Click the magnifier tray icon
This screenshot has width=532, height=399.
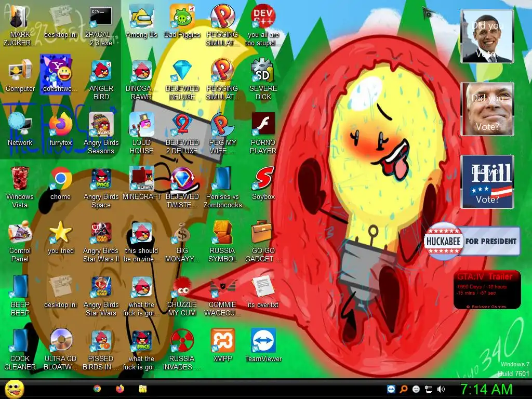point(404,389)
